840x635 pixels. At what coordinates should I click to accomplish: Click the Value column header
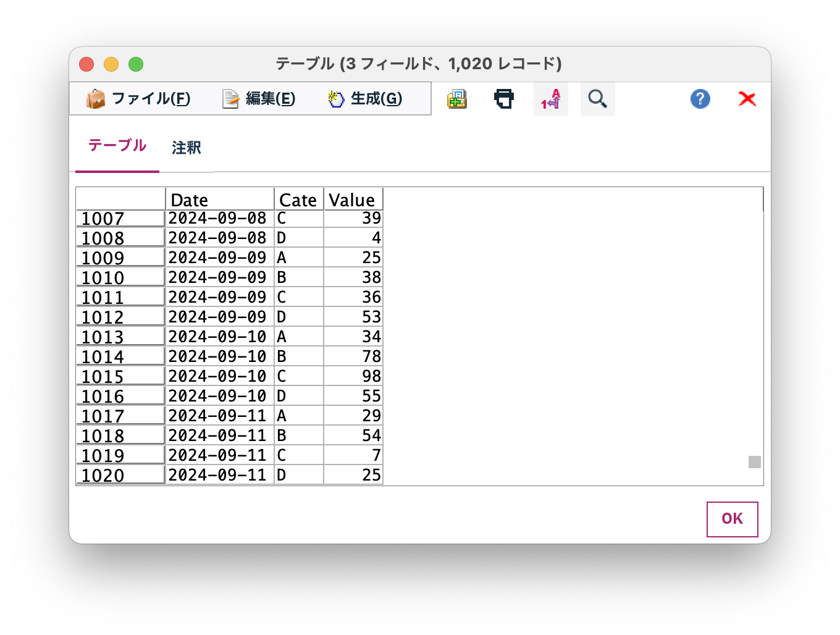click(x=352, y=199)
